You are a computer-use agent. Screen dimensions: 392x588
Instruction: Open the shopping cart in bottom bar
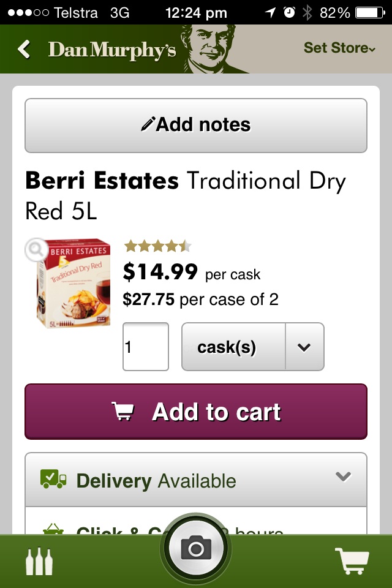pos(352,561)
